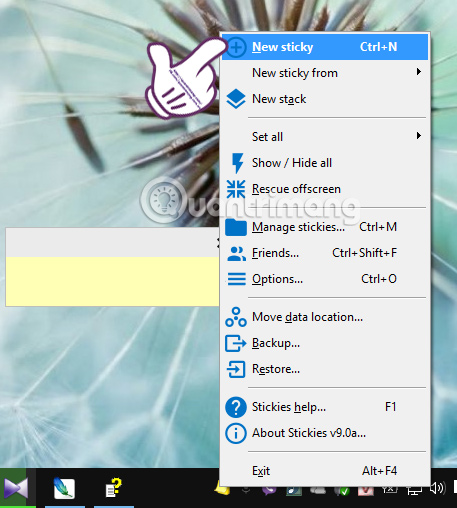Open About Stickies v9.0a…
The height and width of the screenshot is (508, 457).
(x=324, y=433)
